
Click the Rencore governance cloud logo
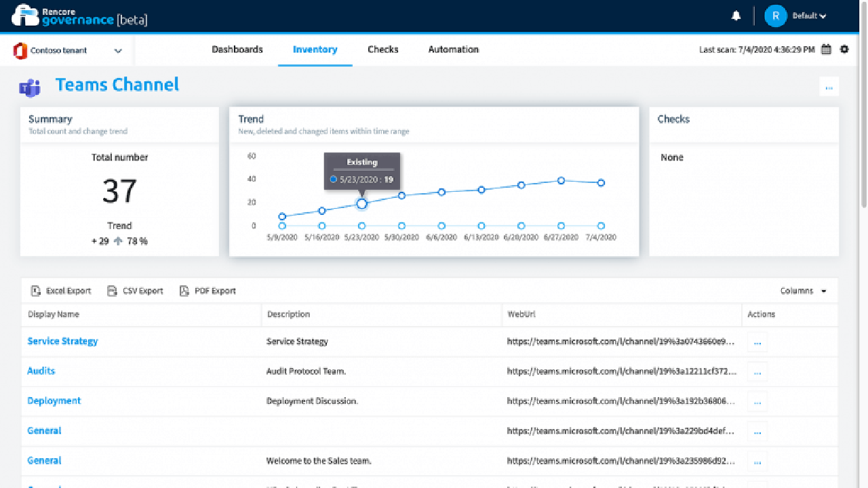pyautogui.click(x=26, y=15)
